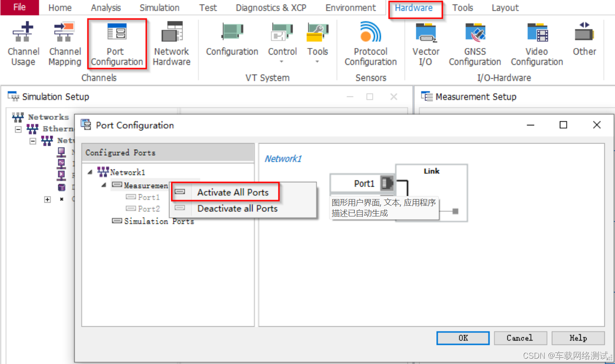615x364 pixels.
Task: Open the VT System Tools dropdown arrow
Action: tap(317, 62)
